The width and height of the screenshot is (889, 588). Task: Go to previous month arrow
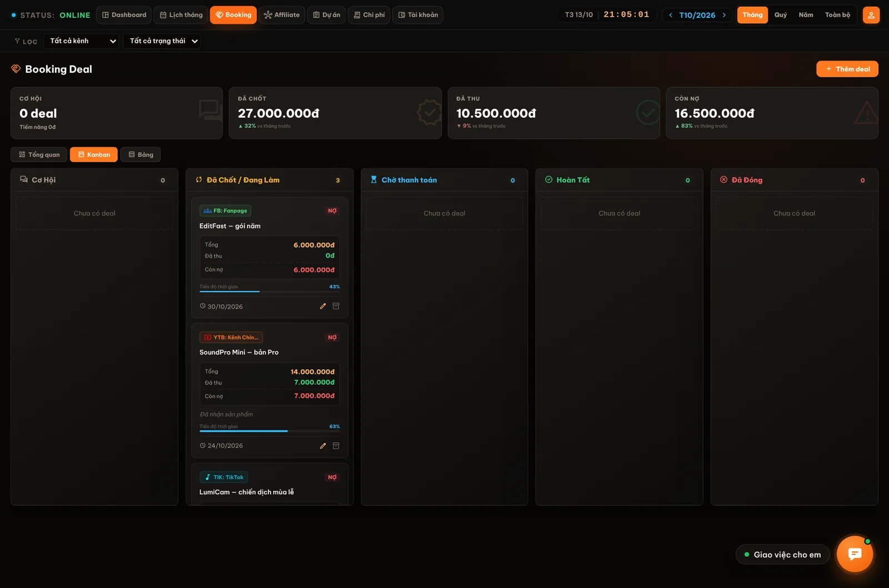tap(671, 15)
